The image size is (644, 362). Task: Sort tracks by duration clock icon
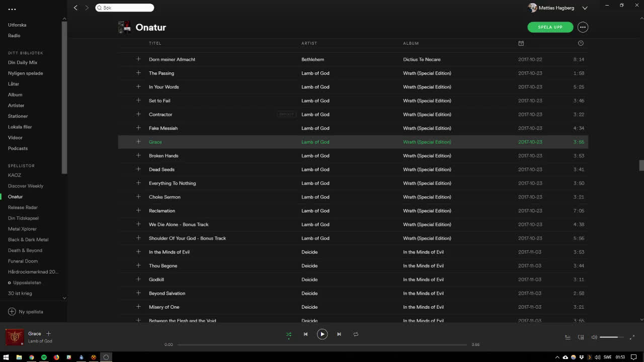pyautogui.click(x=581, y=43)
